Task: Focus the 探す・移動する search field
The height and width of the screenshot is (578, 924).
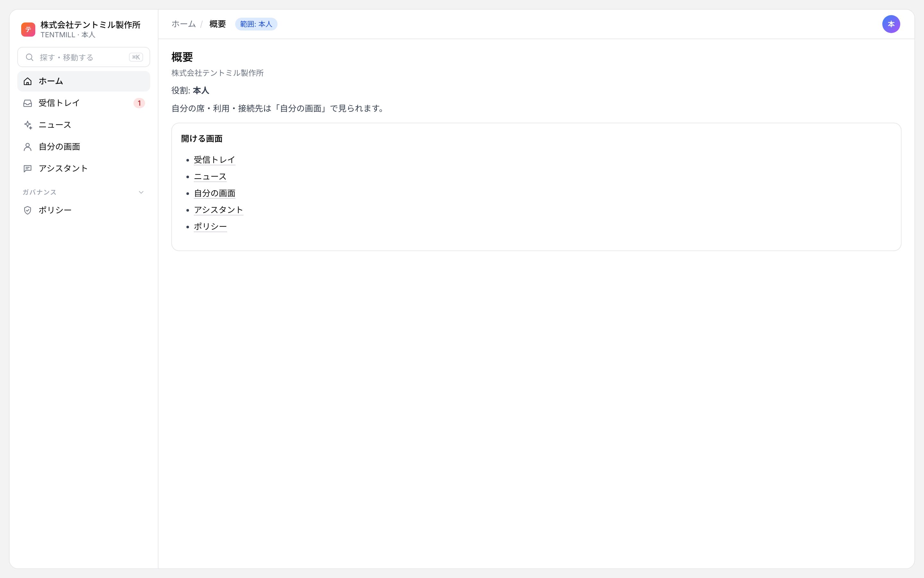Action: pos(84,57)
